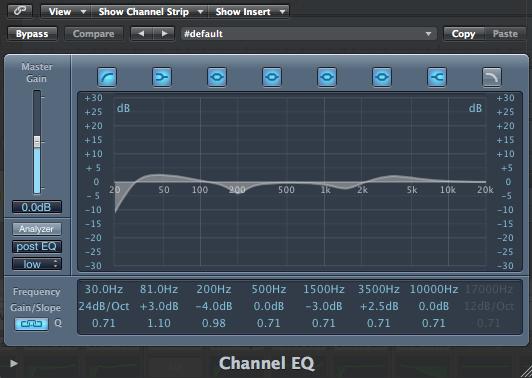532x378 pixels.
Task: Toggle the 1500Hz parametric band icon
Action: point(327,77)
